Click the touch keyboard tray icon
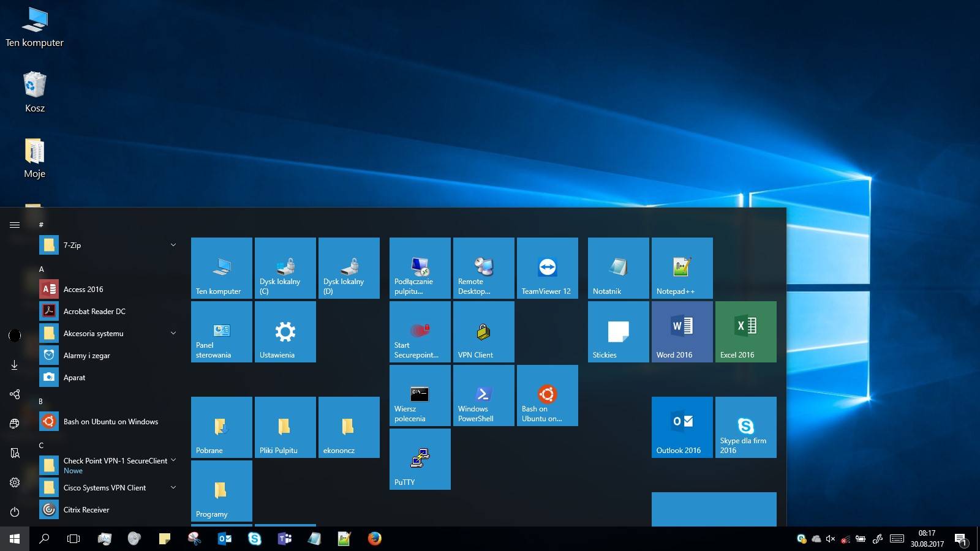 click(x=897, y=539)
